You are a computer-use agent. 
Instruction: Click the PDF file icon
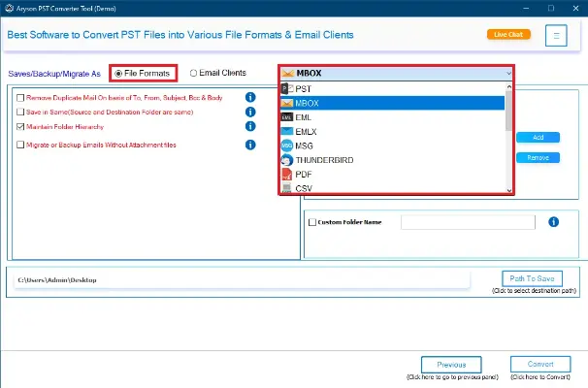click(287, 175)
